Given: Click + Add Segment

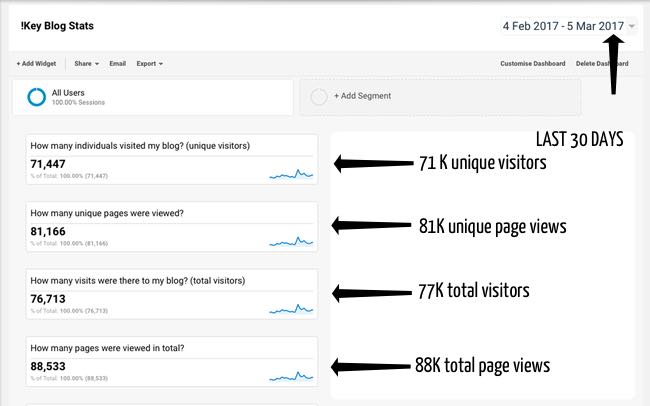Looking at the screenshot, I should [x=362, y=96].
